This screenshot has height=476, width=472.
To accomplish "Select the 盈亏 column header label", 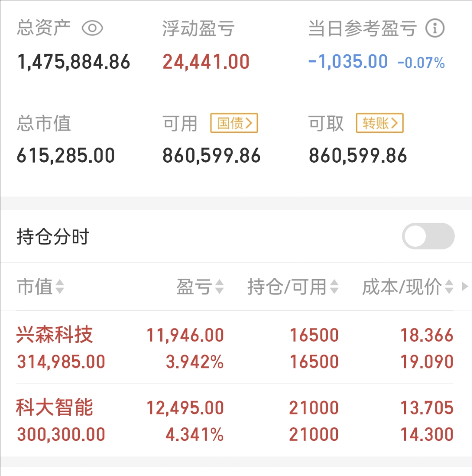I will click(x=194, y=287).
